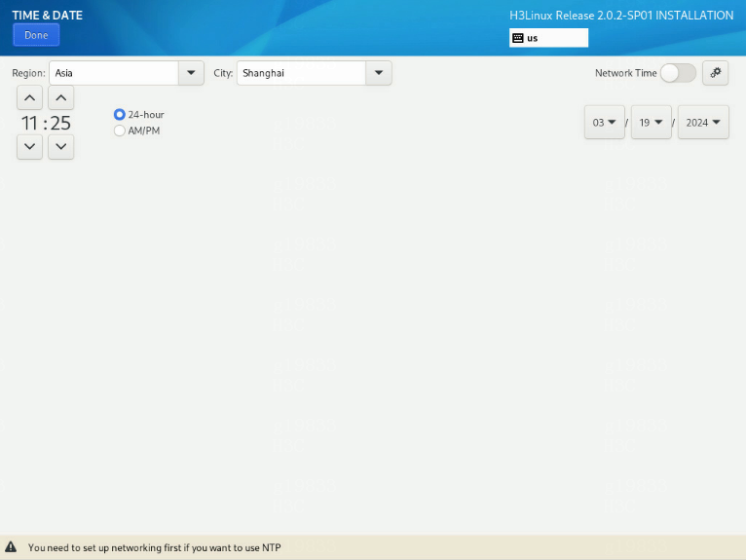Image resolution: width=746 pixels, height=560 pixels.
Task: Open the day dropdown showing 19
Action: coord(651,123)
